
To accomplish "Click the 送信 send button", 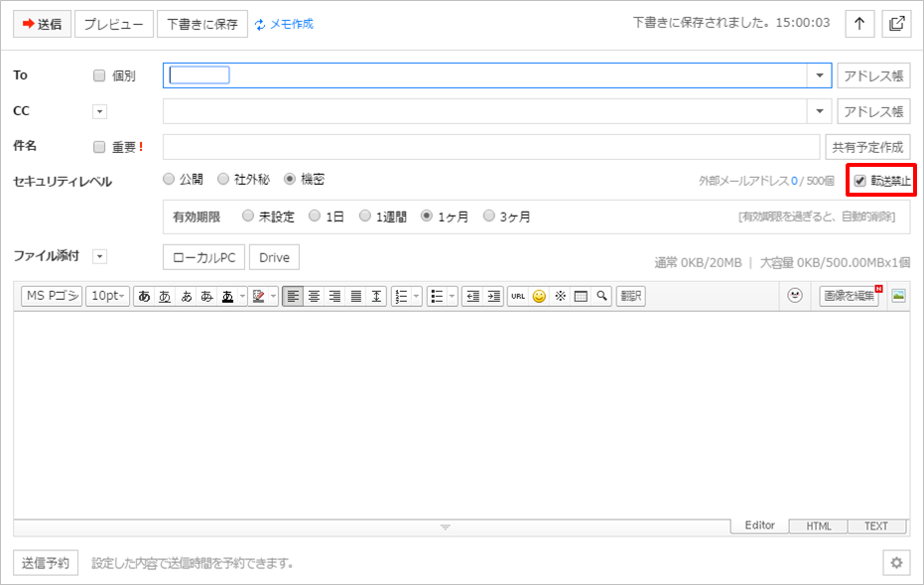I will (x=41, y=24).
